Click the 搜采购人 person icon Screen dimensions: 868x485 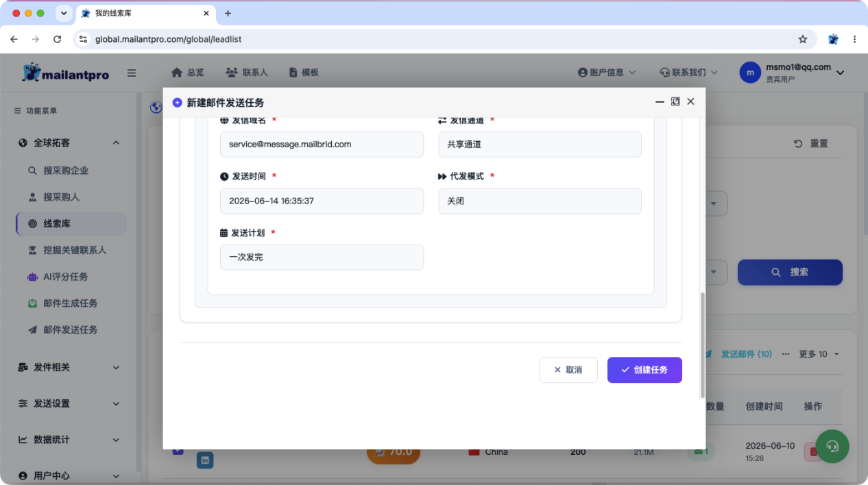(x=32, y=197)
